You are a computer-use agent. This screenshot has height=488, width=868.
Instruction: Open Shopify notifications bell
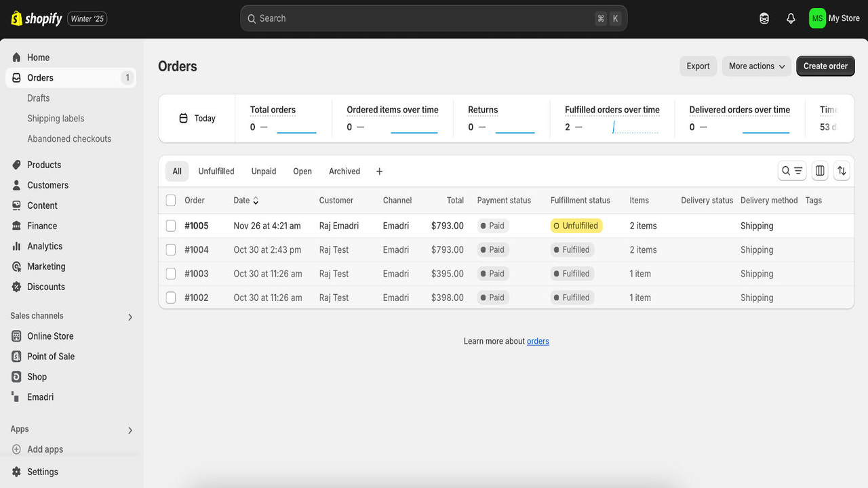[x=791, y=18]
